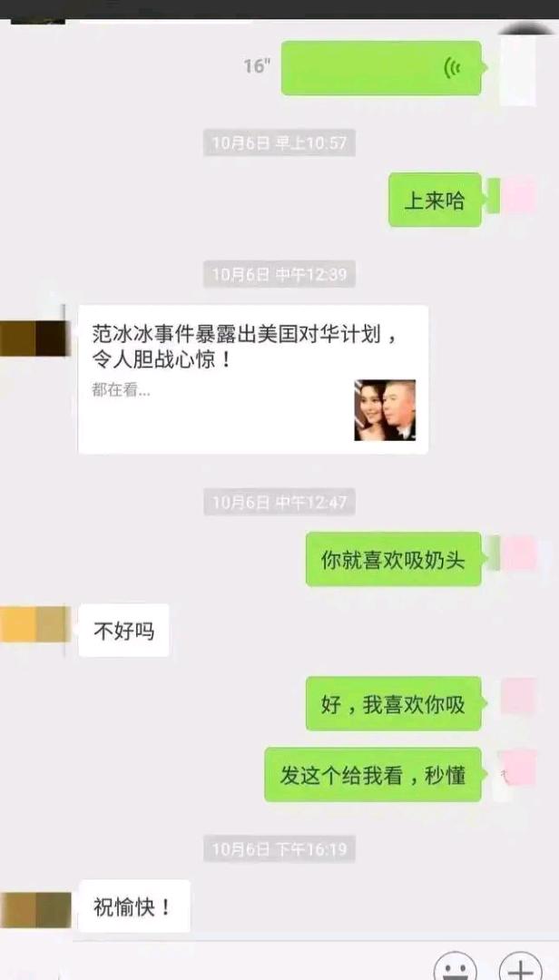
Task: Tap the 10月6日 中午12:39 timestamp
Action: [279, 274]
